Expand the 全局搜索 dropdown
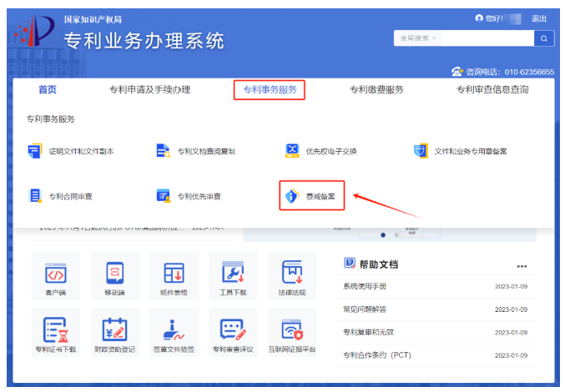This screenshot has width=565, height=392. pyautogui.click(x=418, y=38)
